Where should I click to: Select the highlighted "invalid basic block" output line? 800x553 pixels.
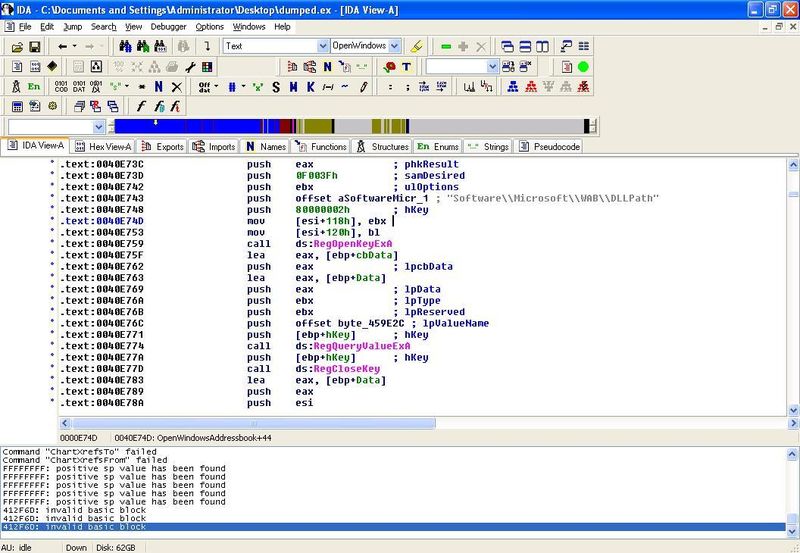[393, 527]
